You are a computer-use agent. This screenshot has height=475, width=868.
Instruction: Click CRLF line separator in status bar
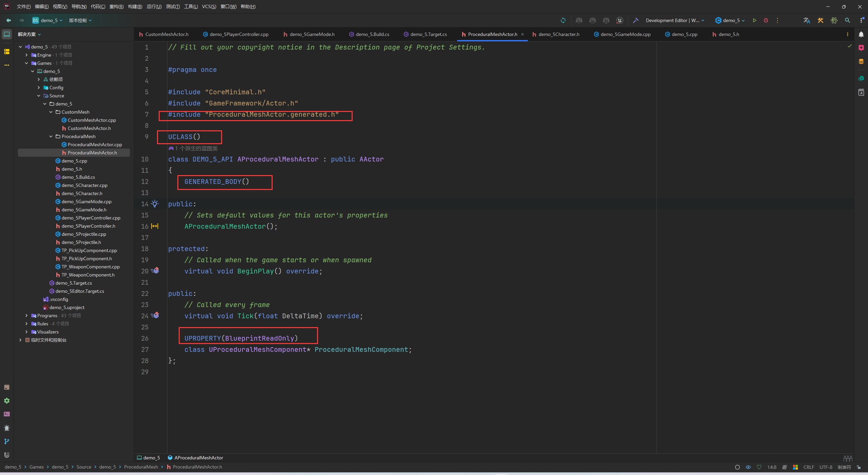click(x=808, y=467)
